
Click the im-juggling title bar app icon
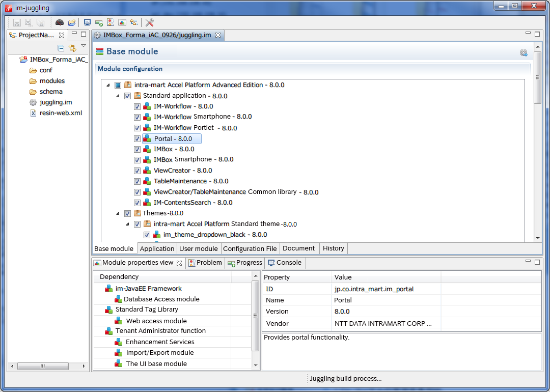click(x=9, y=8)
